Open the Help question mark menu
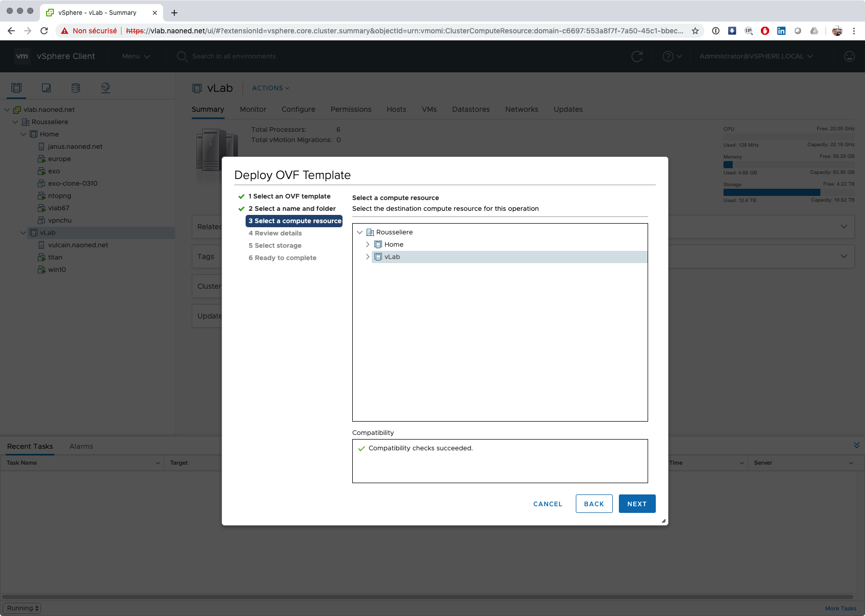 (672, 56)
